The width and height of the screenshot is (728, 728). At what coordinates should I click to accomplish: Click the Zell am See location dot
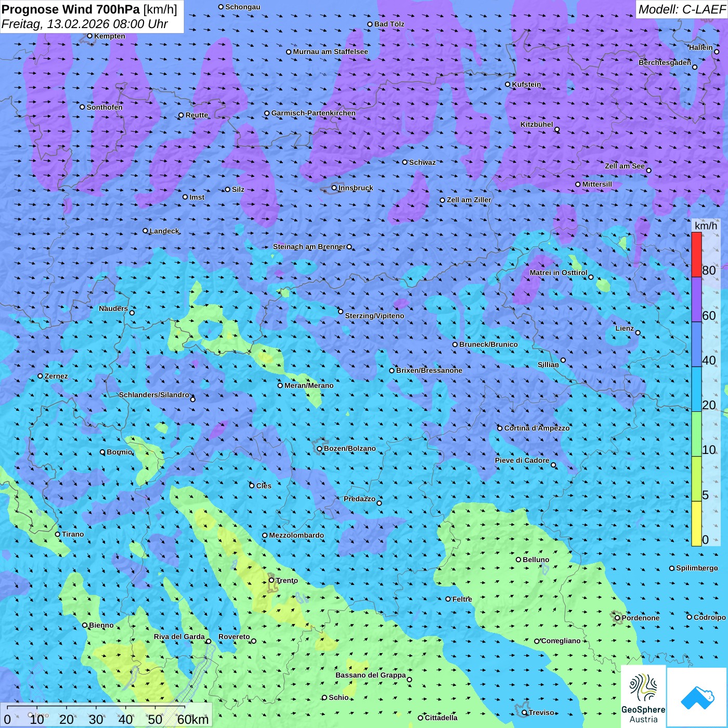648,170
